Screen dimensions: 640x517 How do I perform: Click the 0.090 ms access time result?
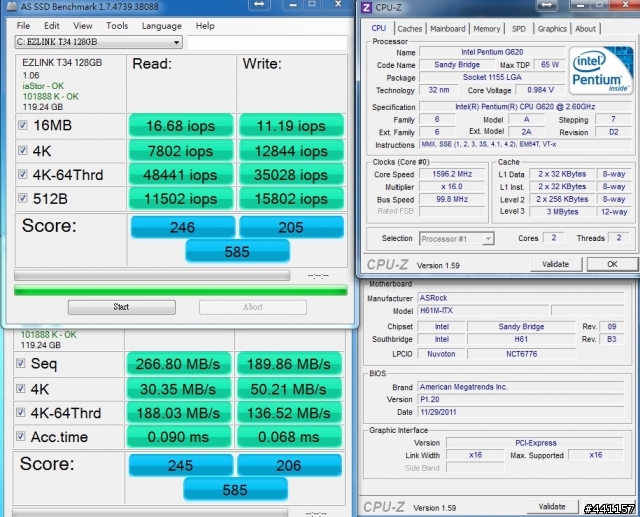point(179,437)
